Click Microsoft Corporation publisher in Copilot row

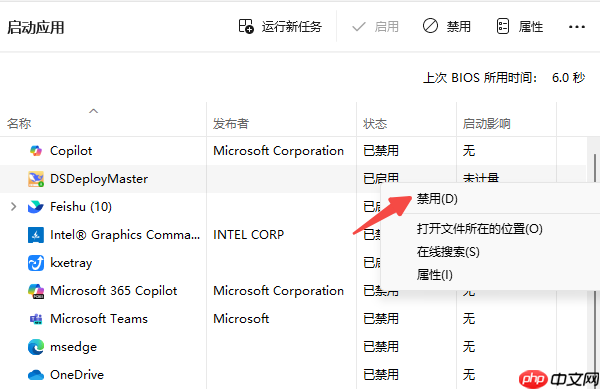pyautogui.click(x=278, y=151)
